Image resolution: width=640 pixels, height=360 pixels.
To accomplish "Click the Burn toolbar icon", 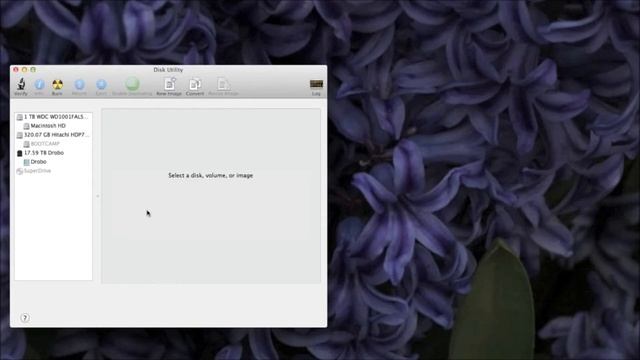I will coord(58,84).
